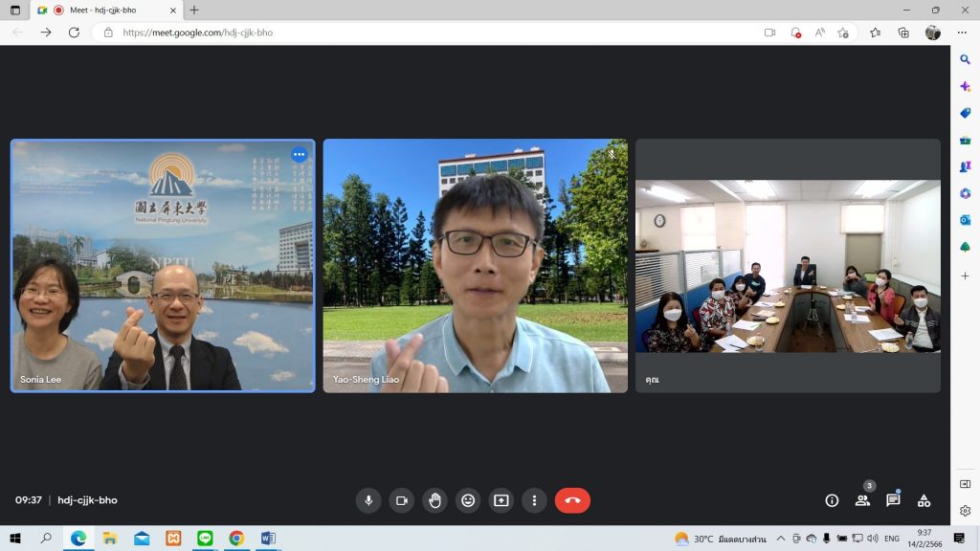Click the address bar with meet.google.com URL
Image resolution: width=980 pixels, height=551 pixels.
coord(431,33)
